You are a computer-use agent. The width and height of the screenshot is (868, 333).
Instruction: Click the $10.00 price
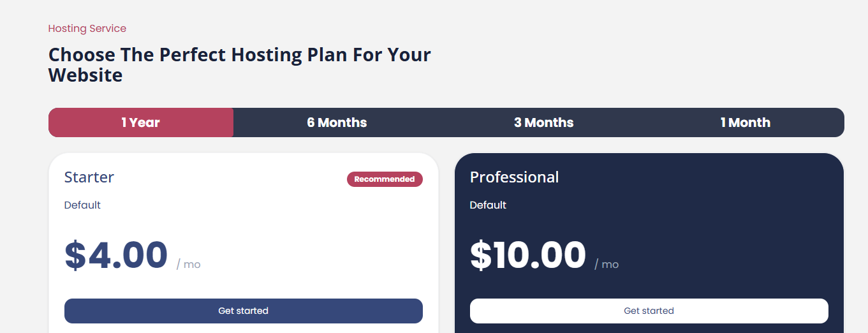tap(527, 255)
